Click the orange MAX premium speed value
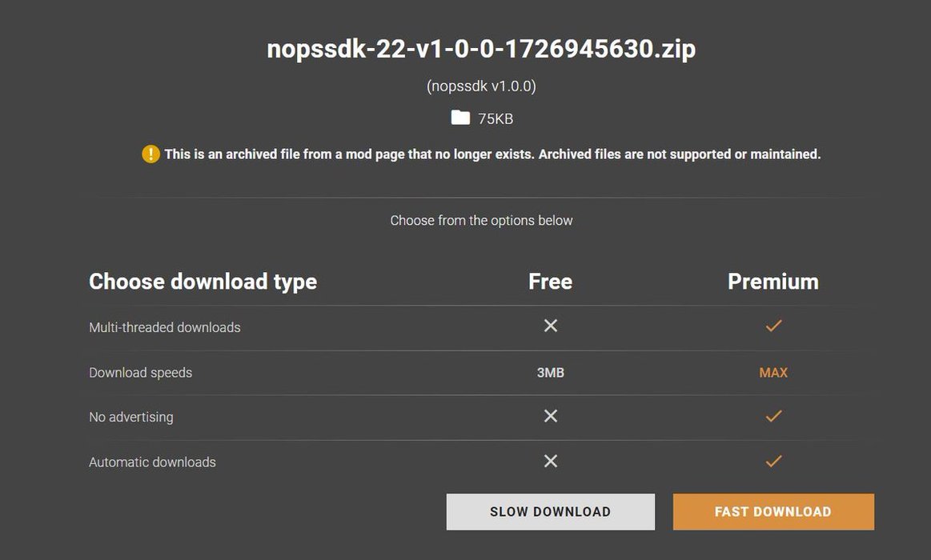 [773, 373]
